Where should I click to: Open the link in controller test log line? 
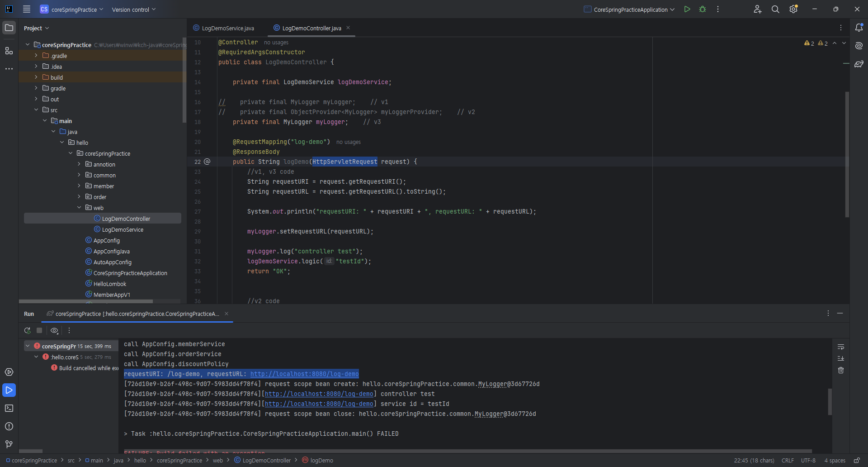319,394
